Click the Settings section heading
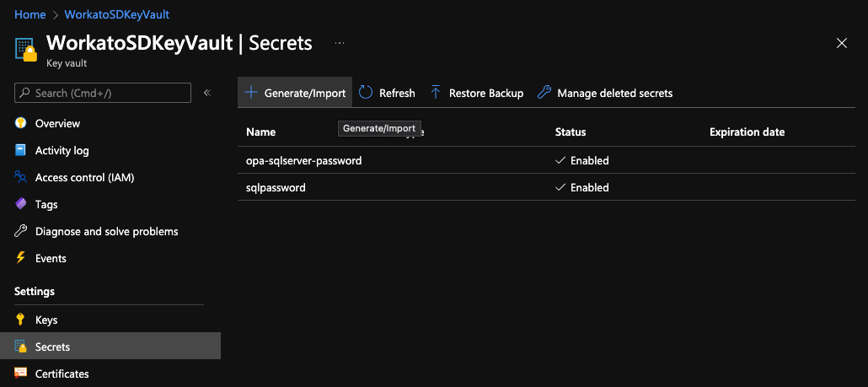 (x=35, y=291)
